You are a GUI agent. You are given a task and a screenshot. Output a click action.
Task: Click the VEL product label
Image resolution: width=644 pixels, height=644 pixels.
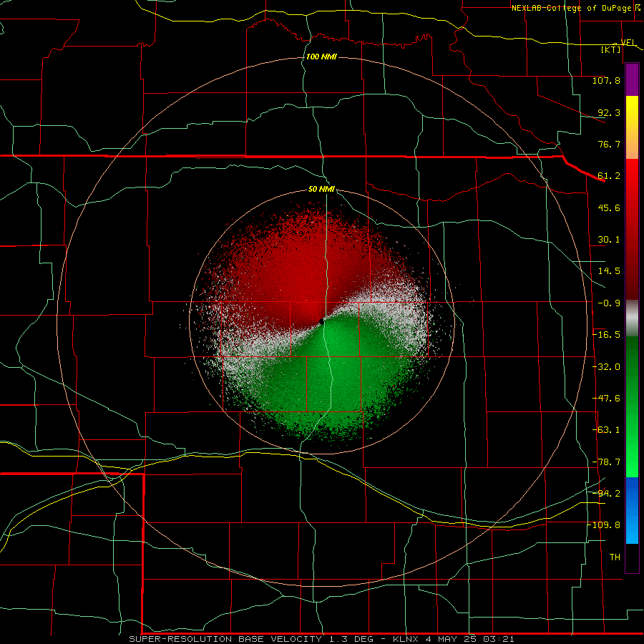pyautogui.click(x=628, y=42)
